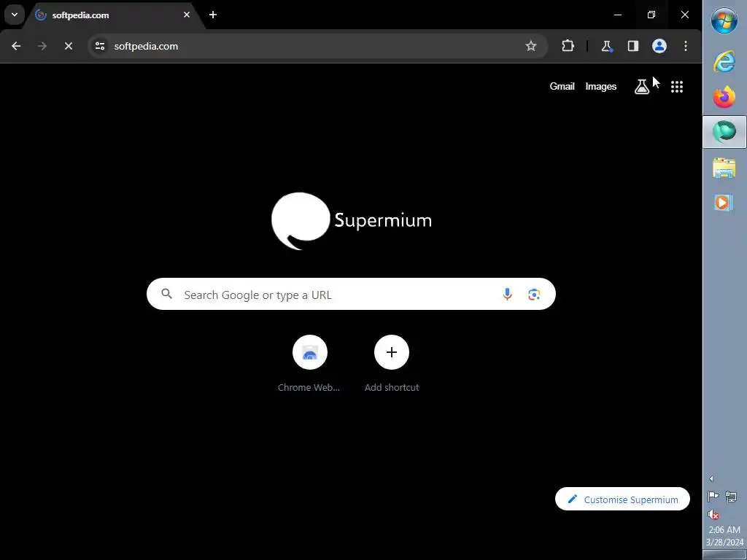Screen dimensions: 747x560
Task: Click Show desktop strip below clock
Action: tap(724, 555)
